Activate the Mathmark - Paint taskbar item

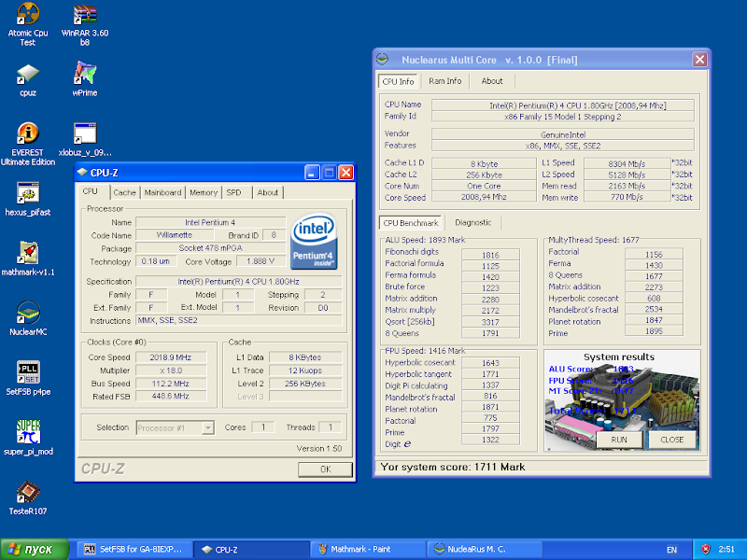tap(368, 550)
